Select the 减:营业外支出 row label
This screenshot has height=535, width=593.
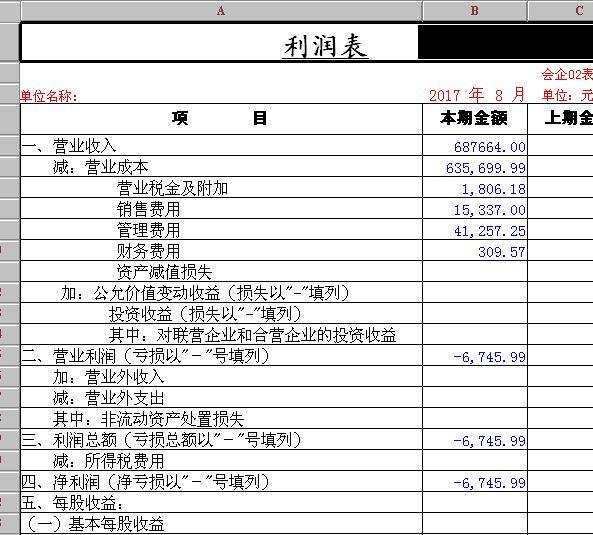109,398
